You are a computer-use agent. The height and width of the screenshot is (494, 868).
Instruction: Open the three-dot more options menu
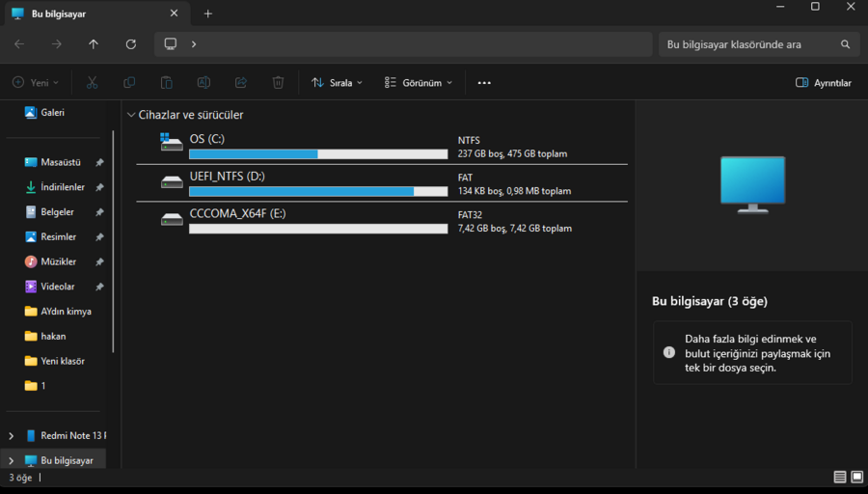(x=484, y=83)
